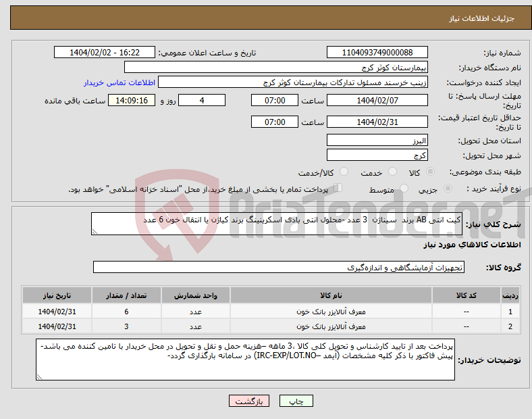Click the unit عدد in row 2
This screenshot has height=419, width=532.
[x=196, y=326]
